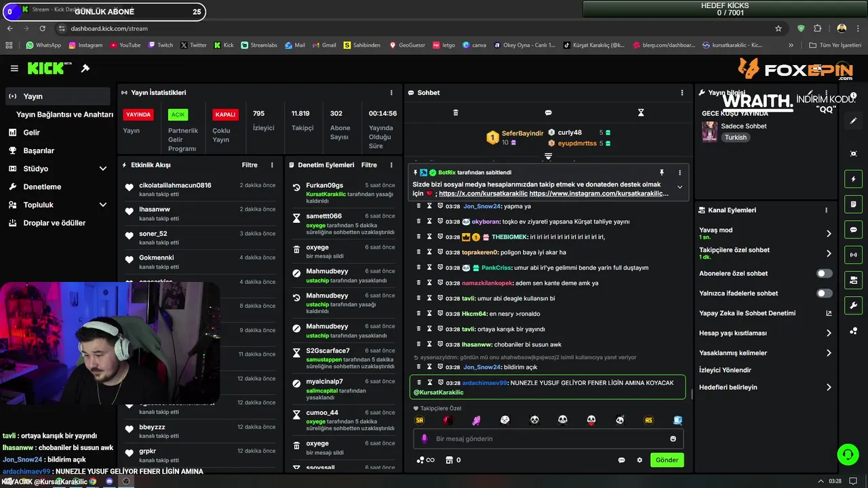Click the SA emote in Takipçilere Özel row
The height and width of the screenshot is (488, 868).
[x=420, y=420]
